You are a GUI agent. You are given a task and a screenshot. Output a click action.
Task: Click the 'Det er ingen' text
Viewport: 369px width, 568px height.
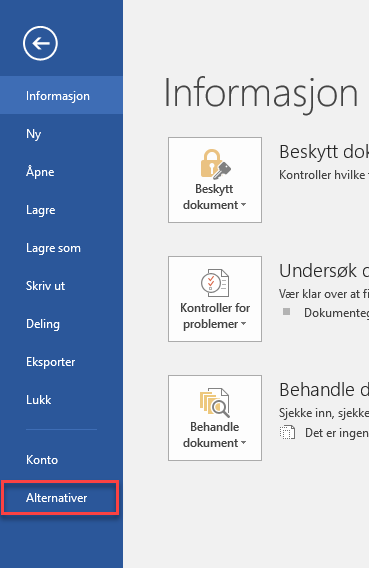[337, 433]
